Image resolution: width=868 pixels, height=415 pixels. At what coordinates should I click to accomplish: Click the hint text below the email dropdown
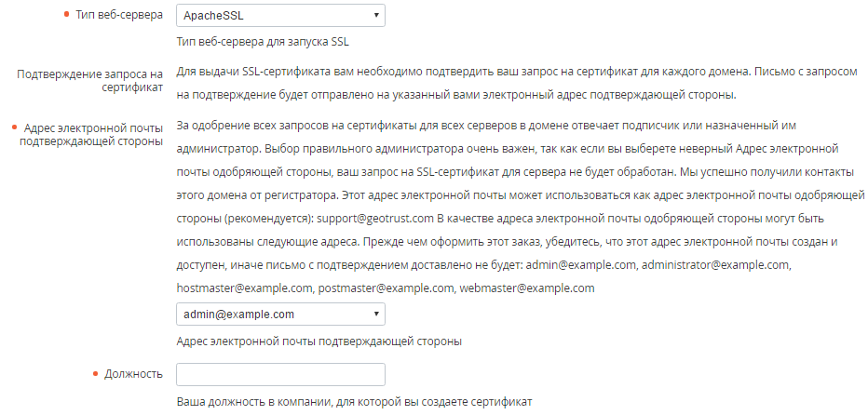point(319,341)
